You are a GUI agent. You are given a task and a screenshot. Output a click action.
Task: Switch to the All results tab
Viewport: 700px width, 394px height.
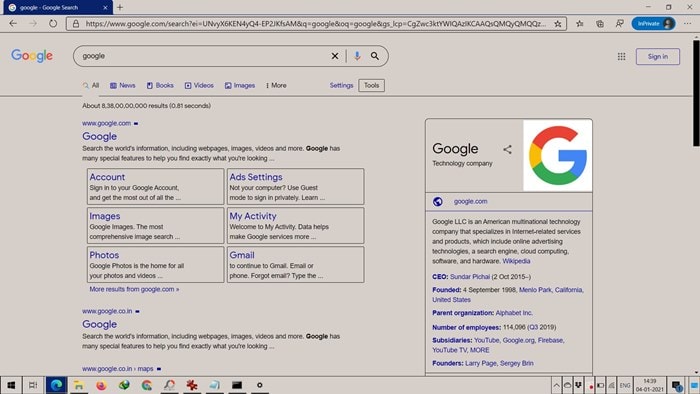[91, 85]
